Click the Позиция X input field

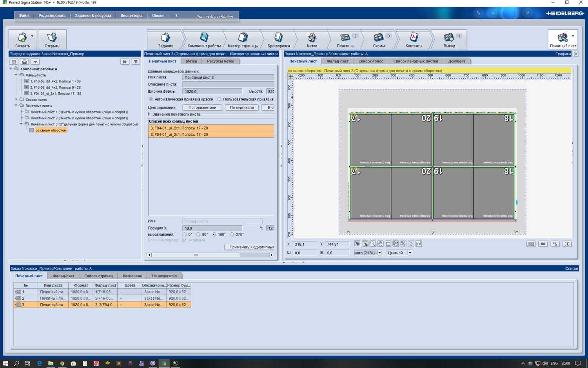[212, 228]
